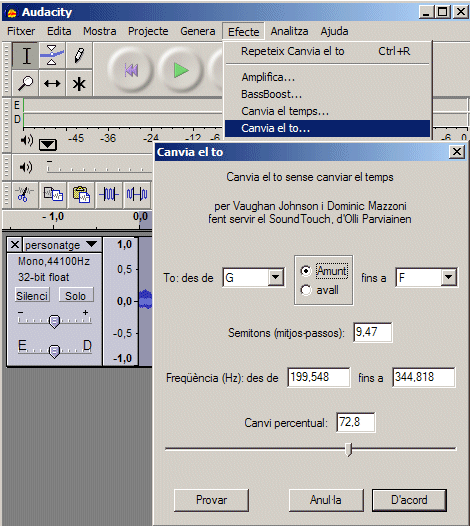470x526 pixels.
Task: Close the Audacity main window
Action: (x=461, y=12)
